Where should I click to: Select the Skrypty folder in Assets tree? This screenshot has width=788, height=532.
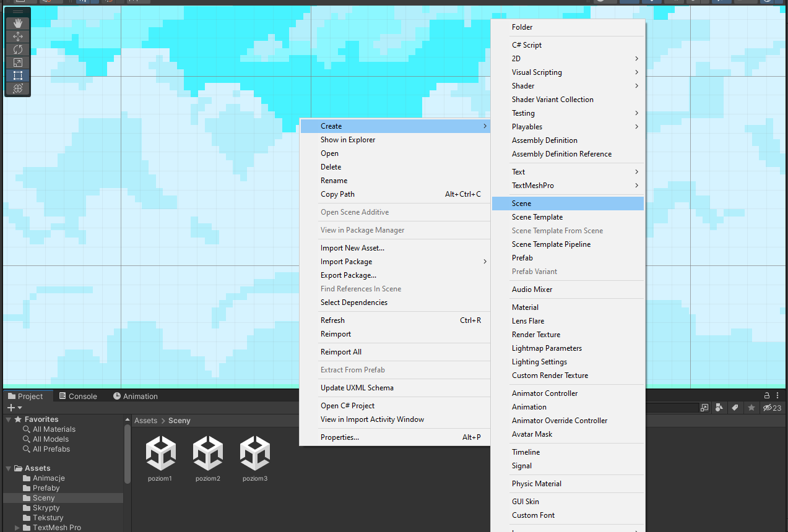[x=46, y=508]
